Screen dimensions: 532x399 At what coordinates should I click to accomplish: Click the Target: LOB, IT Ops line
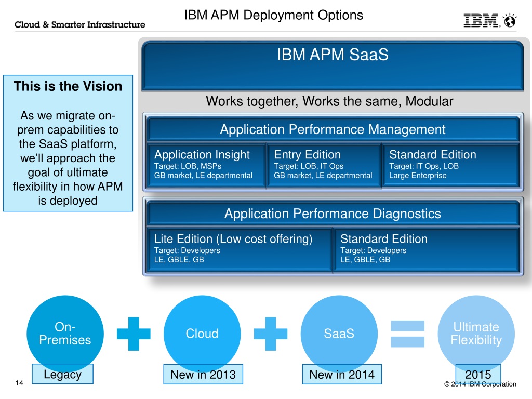(309, 166)
